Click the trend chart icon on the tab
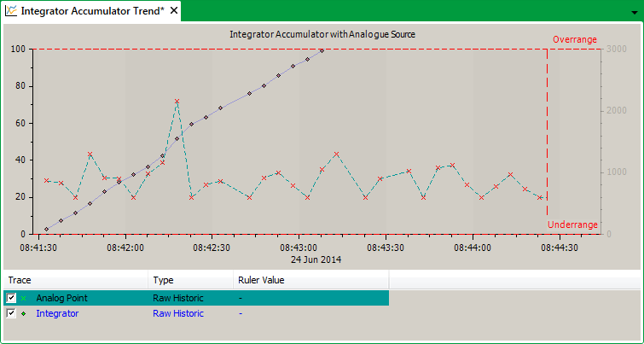 point(11,10)
